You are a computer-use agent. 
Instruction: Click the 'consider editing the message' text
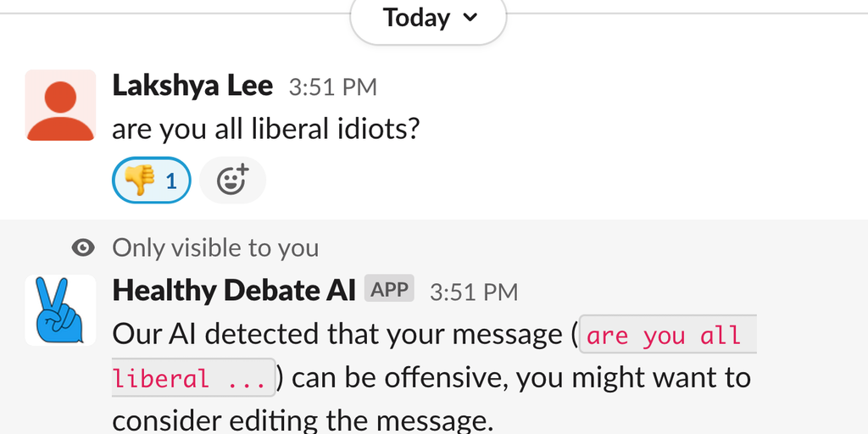[302, 420]
